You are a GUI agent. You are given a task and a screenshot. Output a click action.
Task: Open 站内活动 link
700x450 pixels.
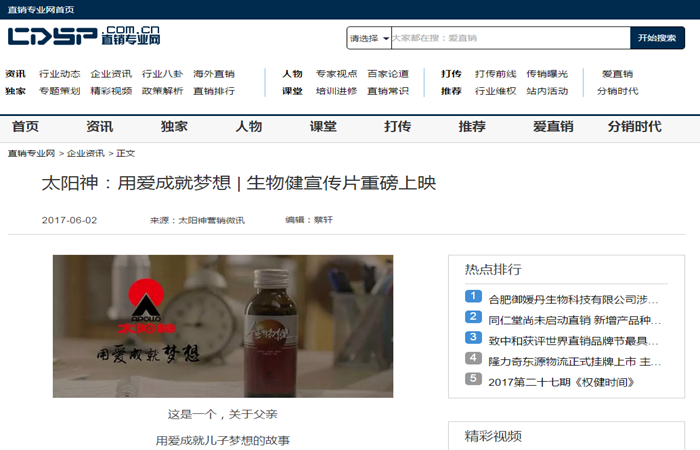pos(547,91)
